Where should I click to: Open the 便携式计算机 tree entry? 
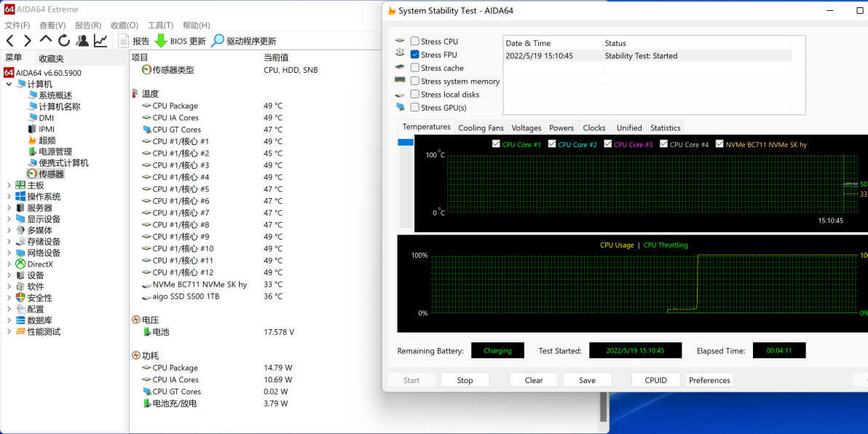(x=63, y=163)
